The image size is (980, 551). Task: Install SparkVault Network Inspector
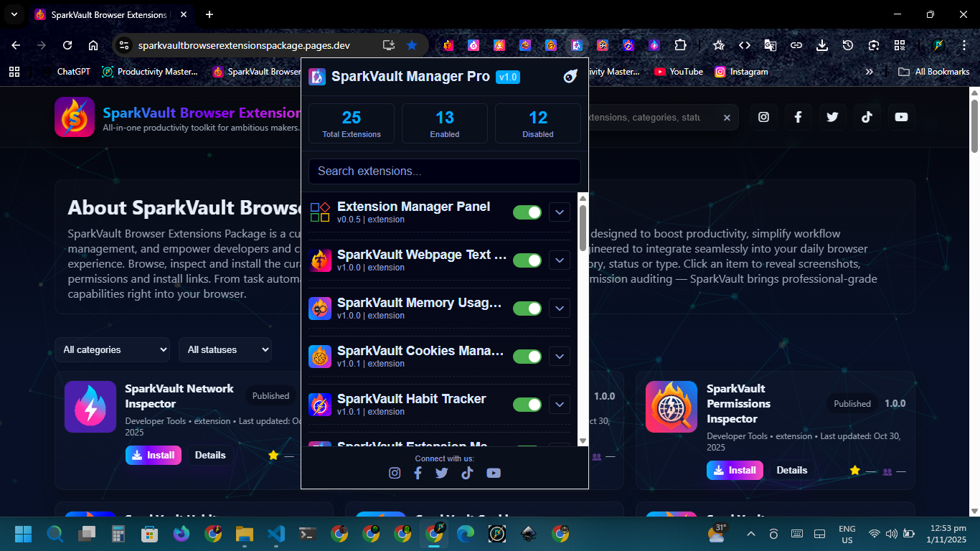(154, 456)
